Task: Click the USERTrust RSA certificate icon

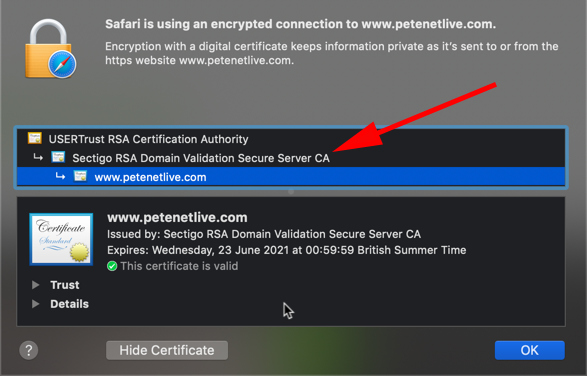Action: [x=35, y=138]
